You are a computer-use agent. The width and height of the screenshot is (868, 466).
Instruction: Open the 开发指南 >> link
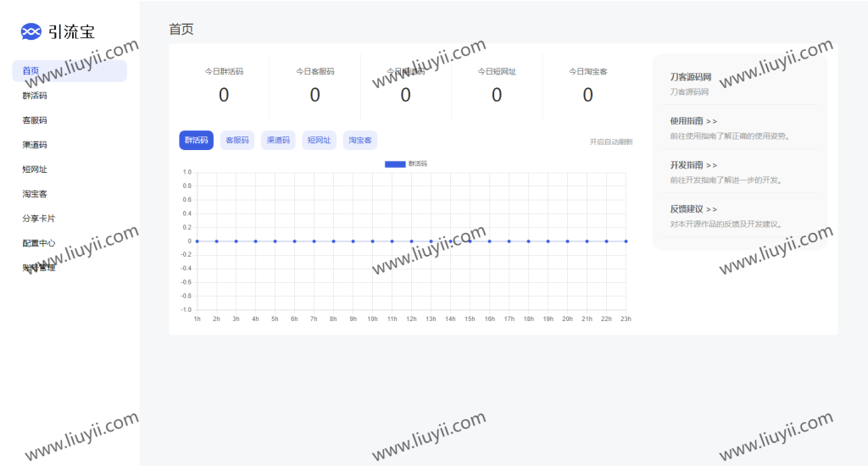tap(693, 165)
